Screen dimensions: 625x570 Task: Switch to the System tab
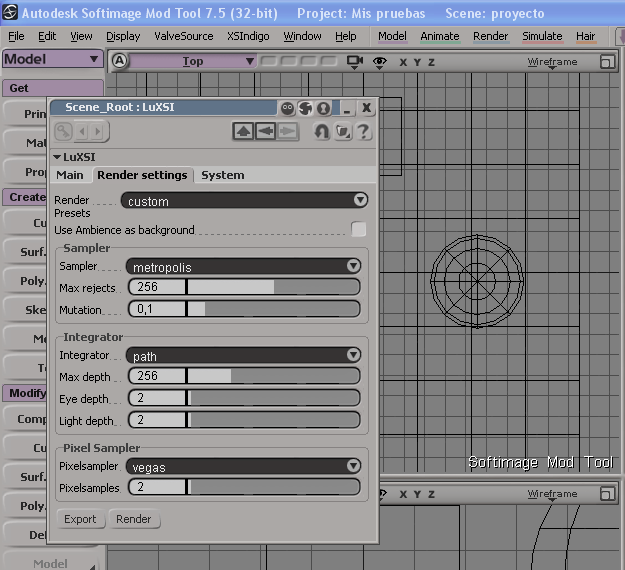click(222, 175)
